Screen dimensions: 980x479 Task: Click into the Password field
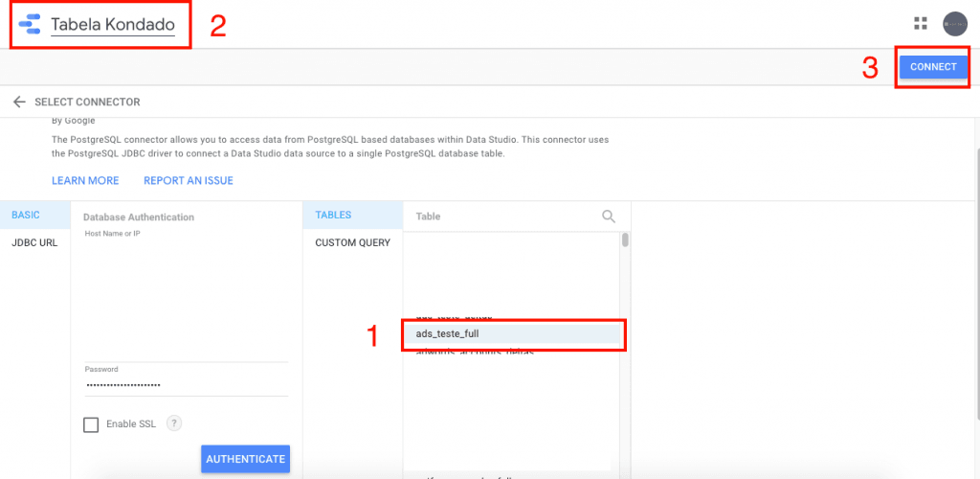pyautogui.click(x=186, y=384)
